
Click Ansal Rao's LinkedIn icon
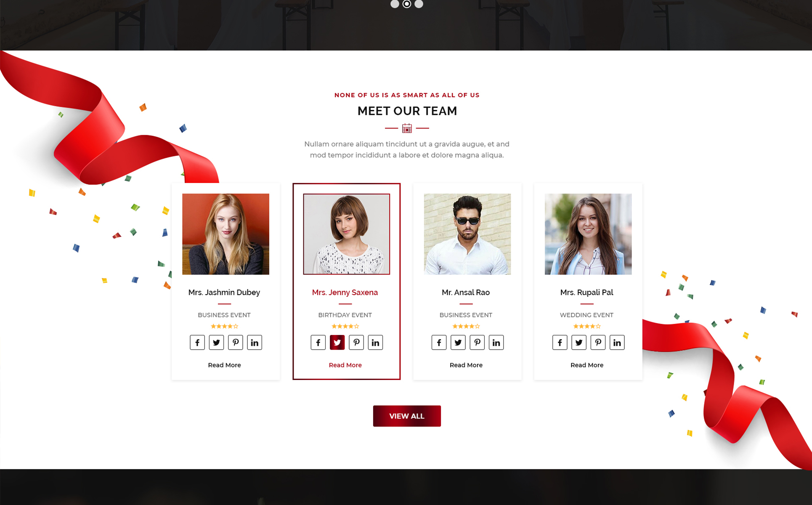tap(496, 343)
